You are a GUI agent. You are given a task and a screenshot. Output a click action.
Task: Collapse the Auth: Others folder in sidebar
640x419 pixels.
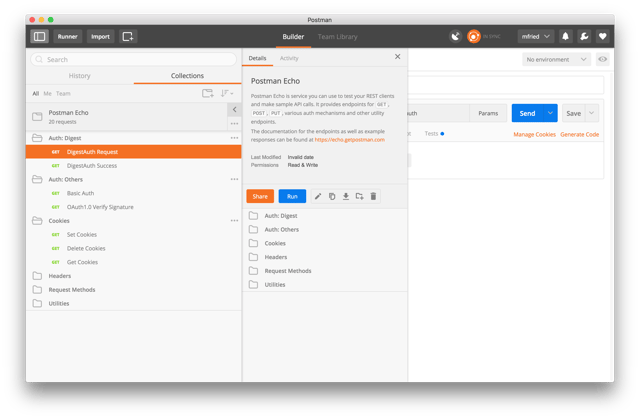tap(37, 179)
